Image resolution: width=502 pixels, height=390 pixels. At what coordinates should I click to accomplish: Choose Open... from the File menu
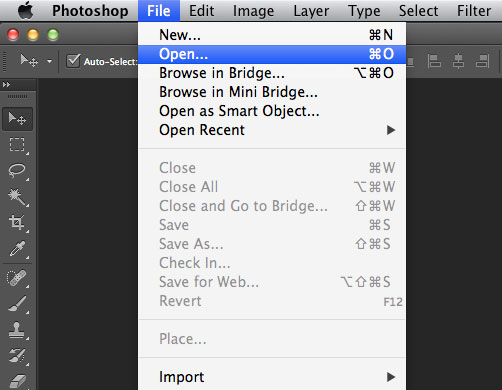coord(272,54)
